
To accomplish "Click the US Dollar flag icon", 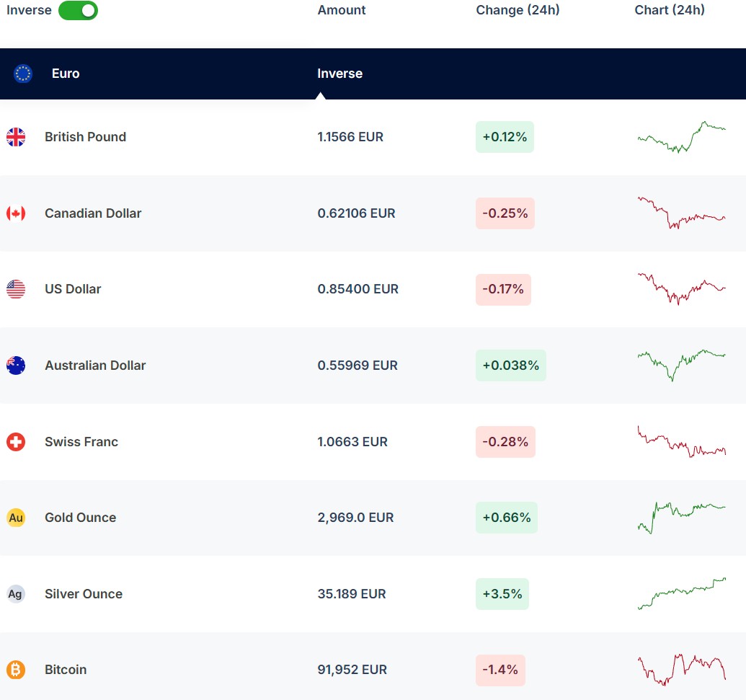I will [x=16, y=289].
